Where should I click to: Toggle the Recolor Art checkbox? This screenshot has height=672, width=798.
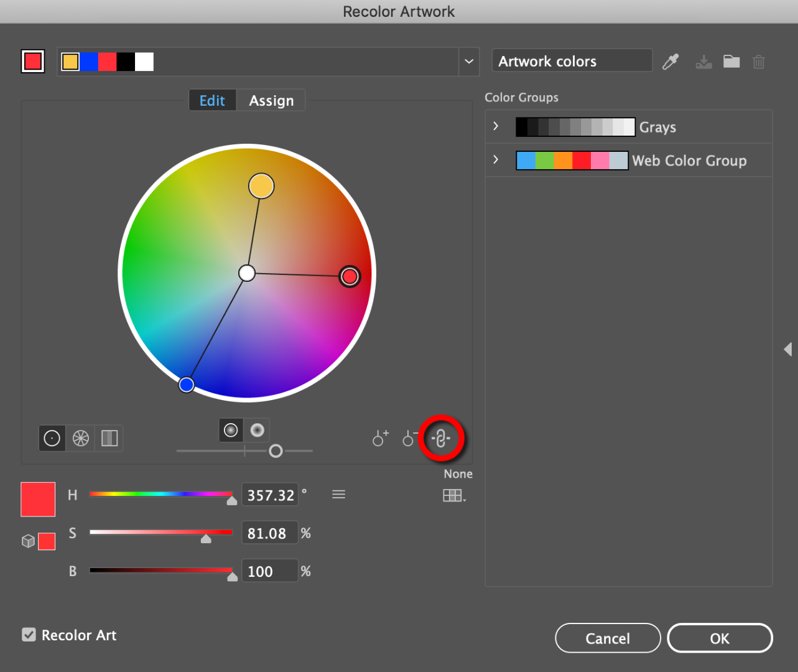click(x=29, y=635)
